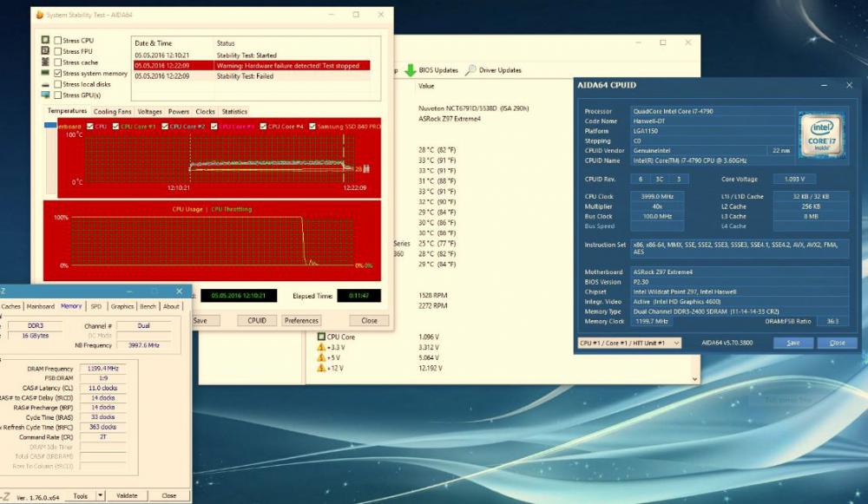Enable the Stress CPU checkbox
The image size is (868, 504).
(x=58, y=41)
